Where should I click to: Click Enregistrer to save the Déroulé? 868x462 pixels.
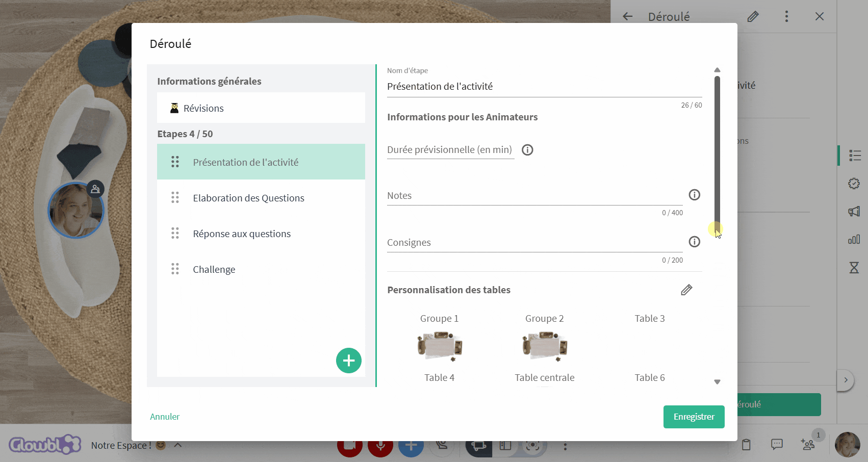[694, 417]
